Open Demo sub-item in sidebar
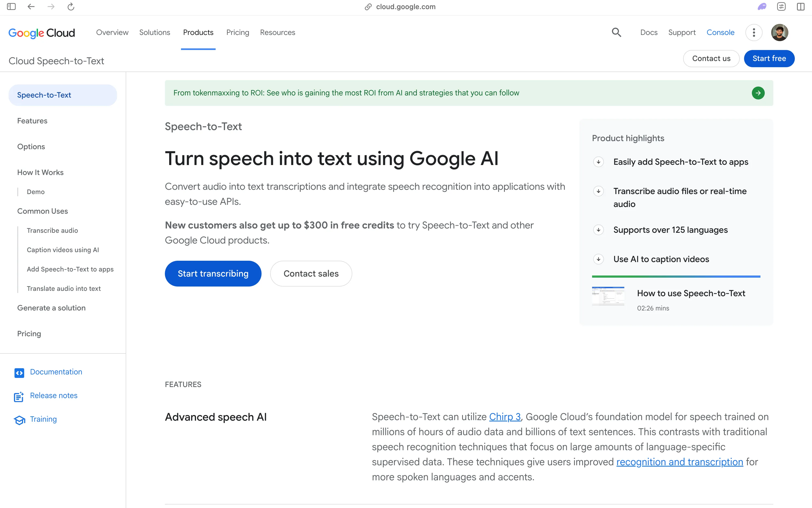Viewport: 812px width, 508px height. (35, 192)
